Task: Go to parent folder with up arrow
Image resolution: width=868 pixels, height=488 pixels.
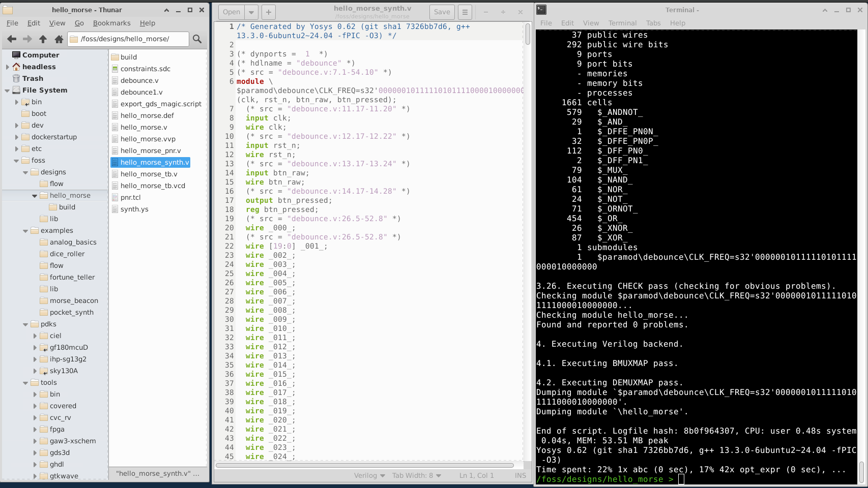Action: [x=43, y=39]
